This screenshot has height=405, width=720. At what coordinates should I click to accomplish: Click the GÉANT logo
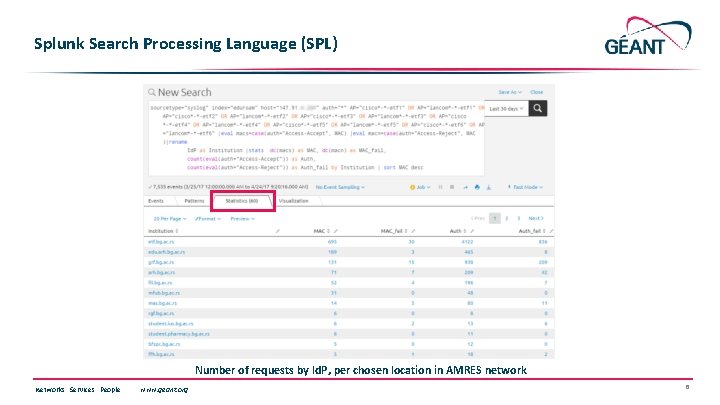pyautogui.click(x=648, y=36)
